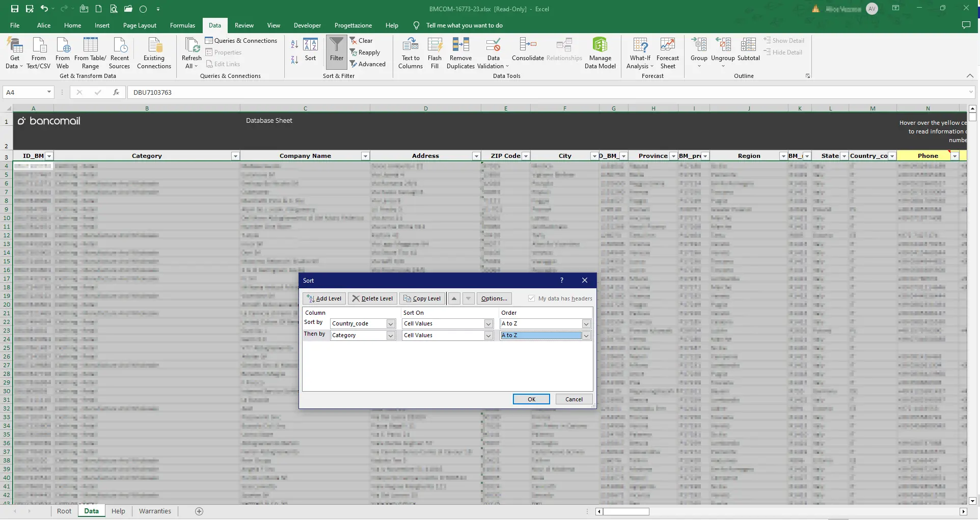The image size is (980, 520).
Task: Open Queries & Connections pane
Action: pos(241,41)
